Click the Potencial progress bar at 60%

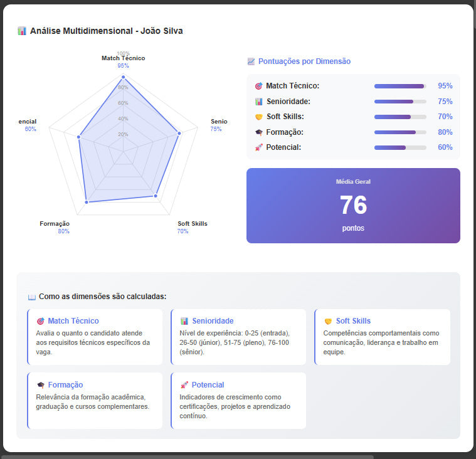tap(400, 147)
